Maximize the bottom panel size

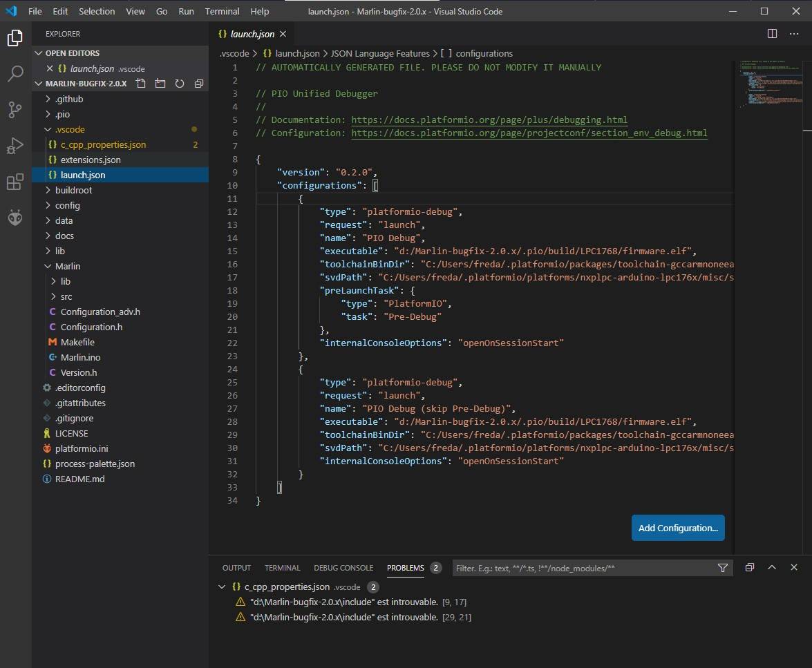point(773,568)
